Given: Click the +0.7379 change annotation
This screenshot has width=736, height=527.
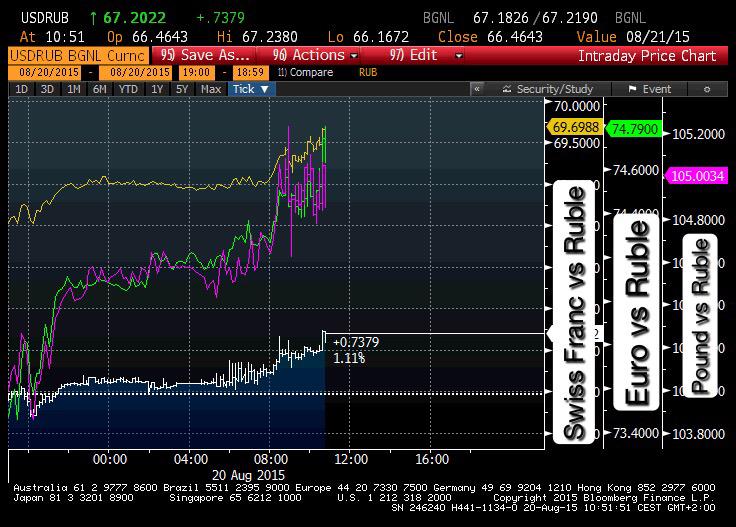Looking at the screenshot, I should 355,342.
